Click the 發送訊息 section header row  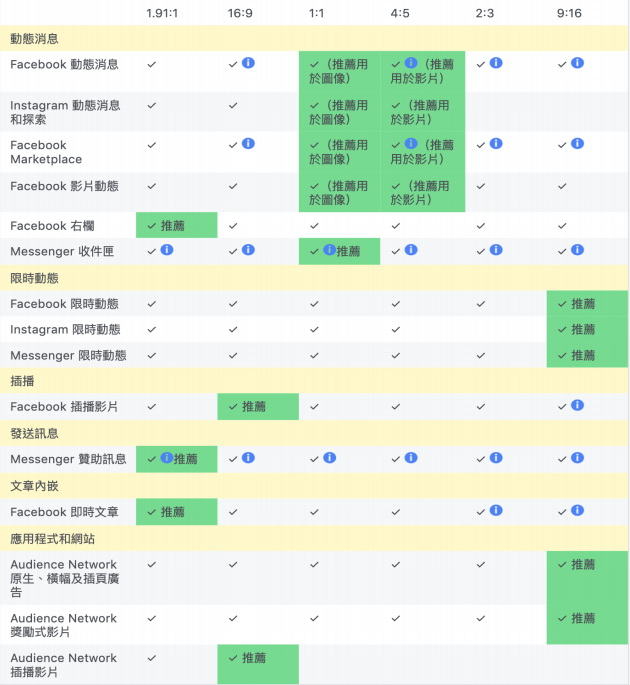click(315, 433)
